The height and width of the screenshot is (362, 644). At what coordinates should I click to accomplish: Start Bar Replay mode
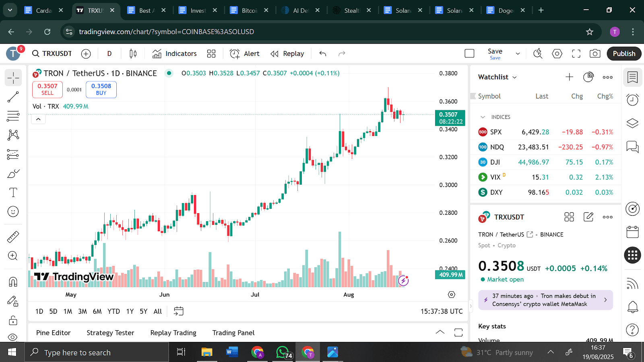287,53
